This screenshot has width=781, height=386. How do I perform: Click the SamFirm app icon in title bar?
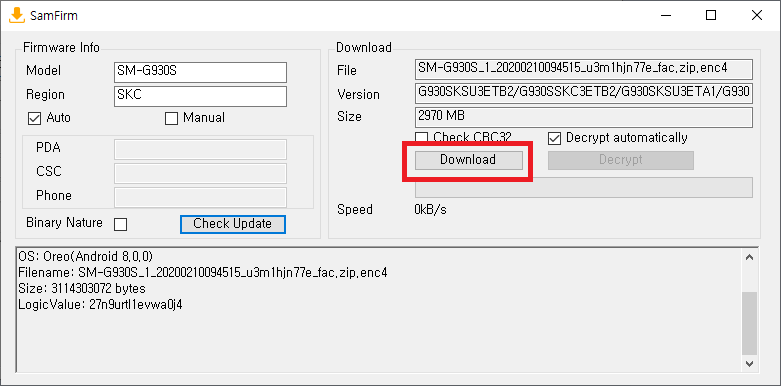click(x=17, y=15)
